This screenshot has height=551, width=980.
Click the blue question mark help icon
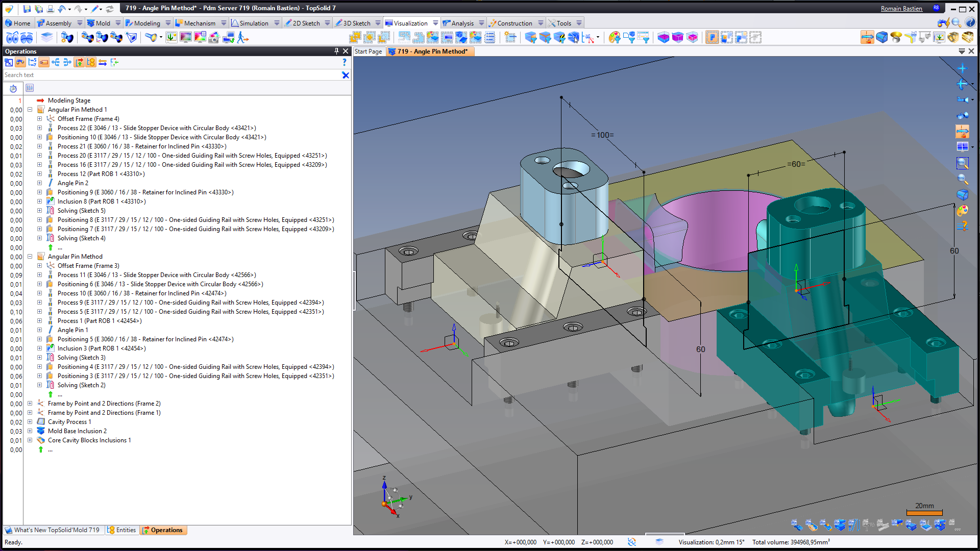[345, 62]
